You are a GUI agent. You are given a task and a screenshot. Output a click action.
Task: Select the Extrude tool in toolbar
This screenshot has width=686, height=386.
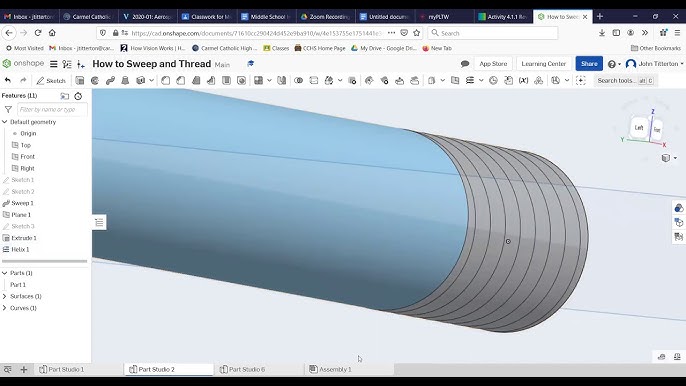pyautogui.click(x=80, y=81)
